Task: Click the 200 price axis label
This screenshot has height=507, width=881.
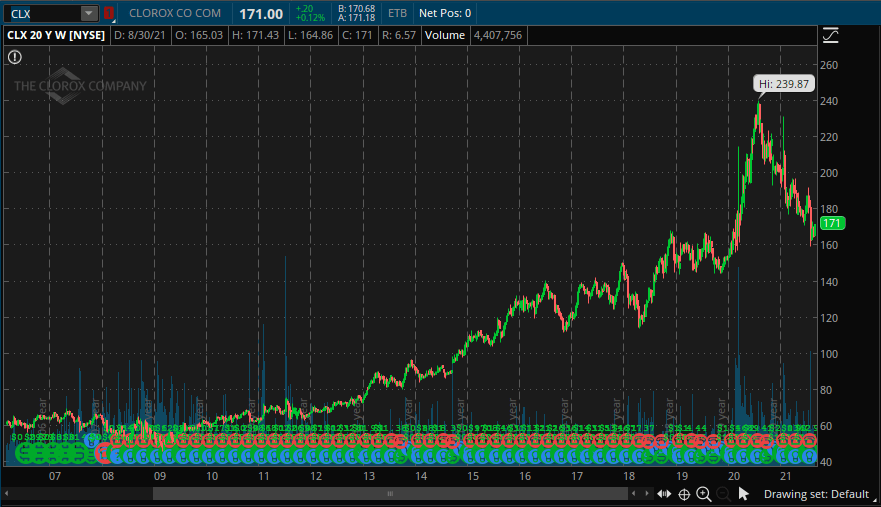Action: click(829, 173)
